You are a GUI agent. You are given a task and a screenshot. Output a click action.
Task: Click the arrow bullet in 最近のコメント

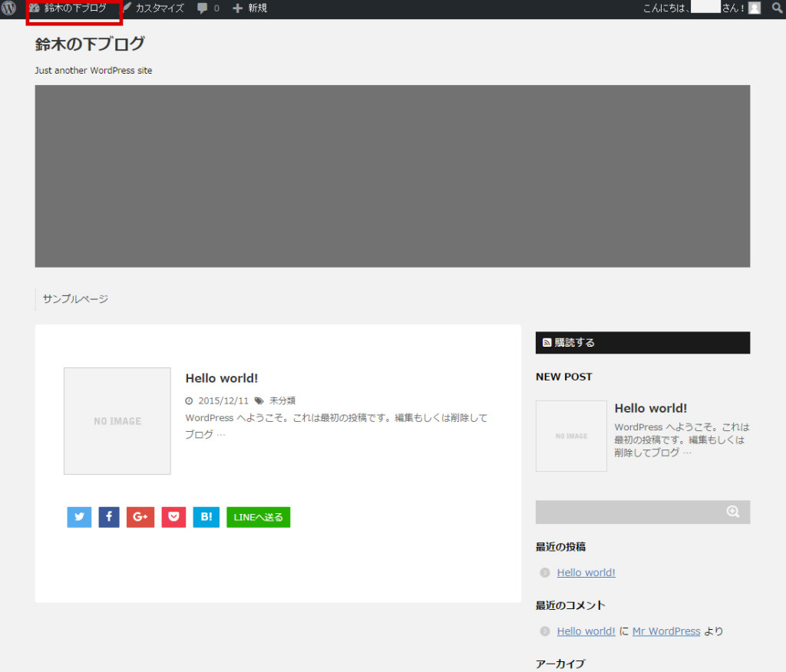(x=545, y=631)
